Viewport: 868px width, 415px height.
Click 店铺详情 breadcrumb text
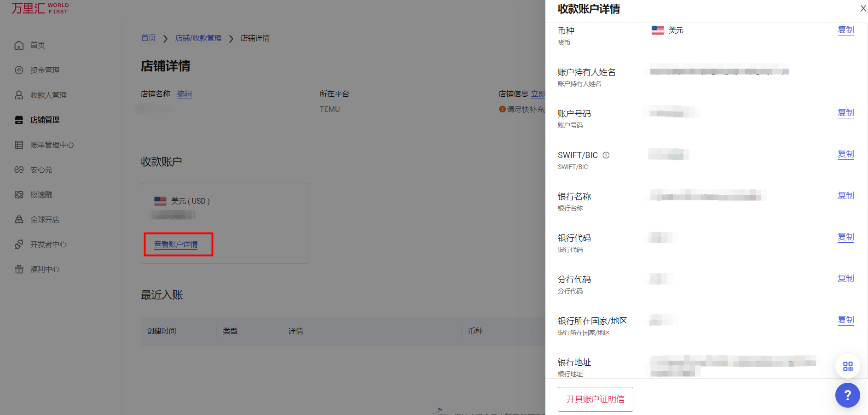[x=255, y=38]
